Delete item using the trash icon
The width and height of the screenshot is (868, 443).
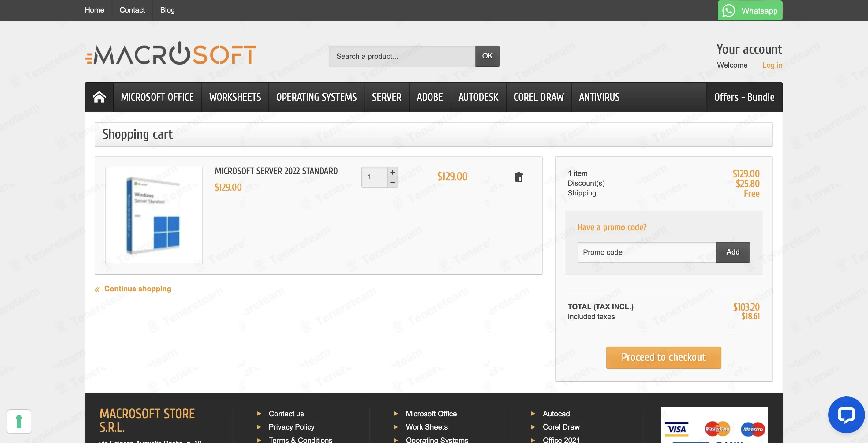click(518, 177)
